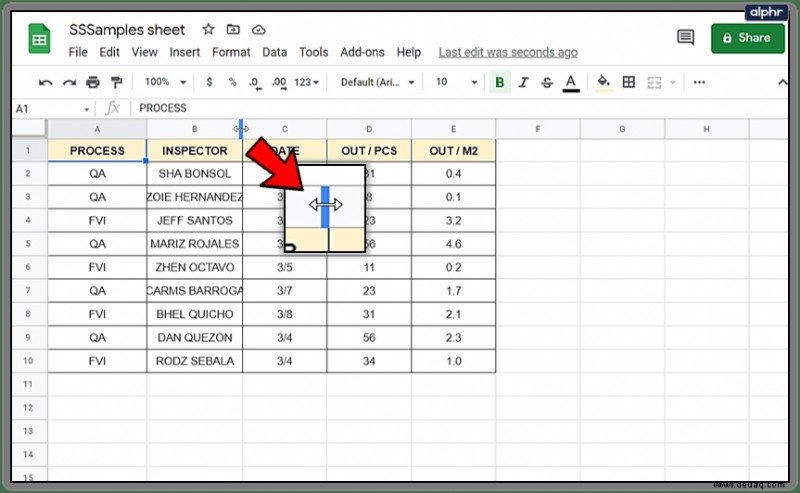Star the SSSamples sheet document
The image size is (800, 493).
208,29
